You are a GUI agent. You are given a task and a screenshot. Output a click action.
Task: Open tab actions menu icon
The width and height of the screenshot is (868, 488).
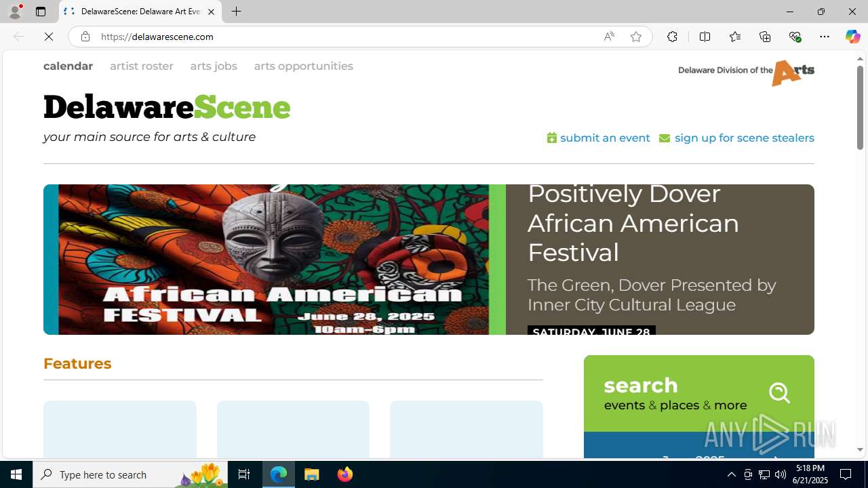(x=41, y=12)
